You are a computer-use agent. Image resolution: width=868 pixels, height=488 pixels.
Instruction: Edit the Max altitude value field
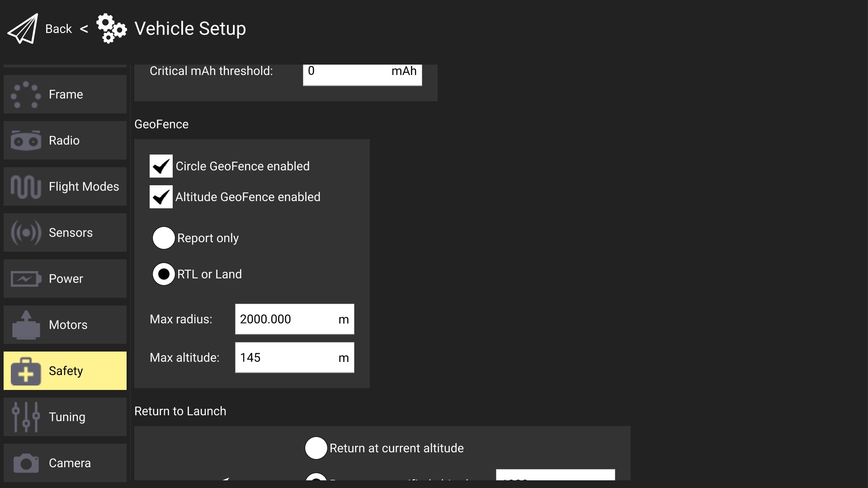295,358
